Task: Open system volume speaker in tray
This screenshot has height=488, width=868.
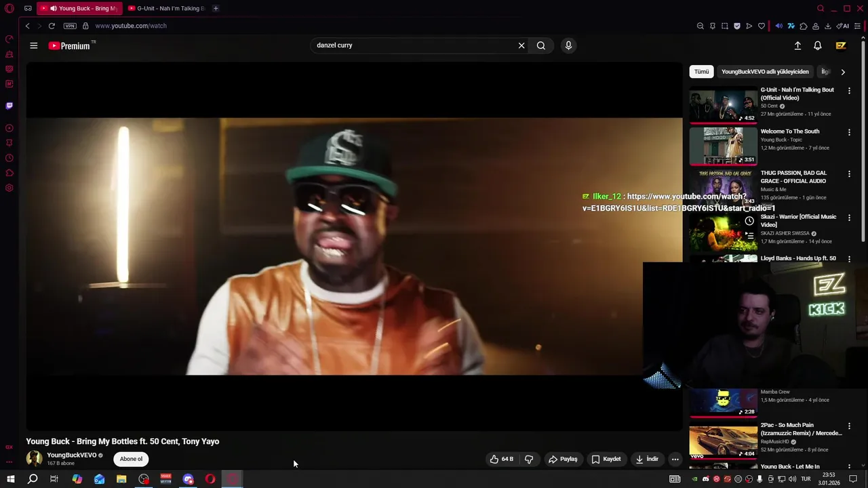Action: (x=793, y=479)
